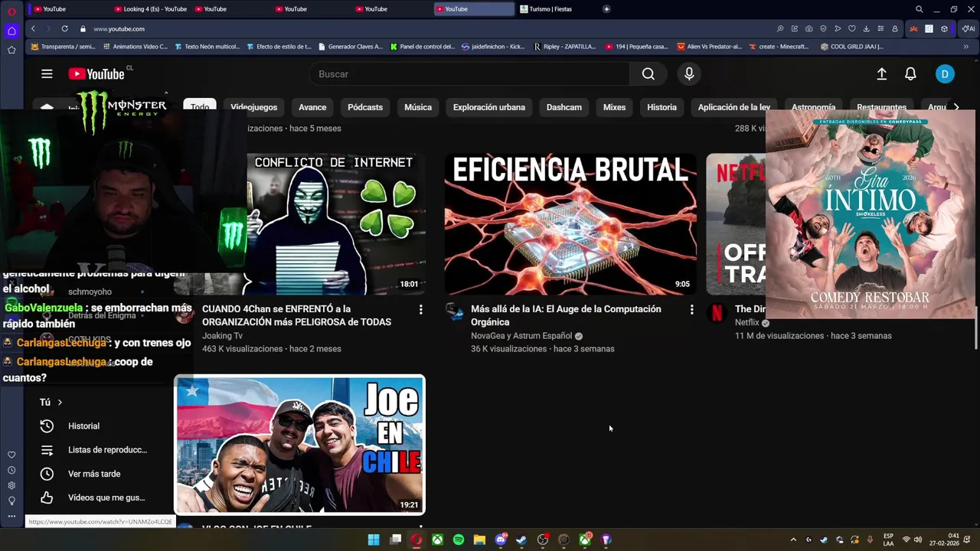Show hidden system tray icons chevron
The width and height of the screenshot is (980, 551).
click(793, 540)
